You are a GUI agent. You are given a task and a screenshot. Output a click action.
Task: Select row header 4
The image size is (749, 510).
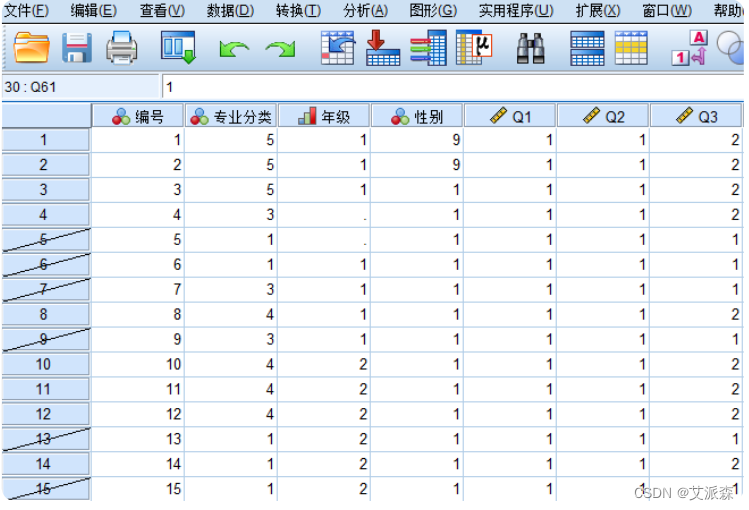point(46,214)
